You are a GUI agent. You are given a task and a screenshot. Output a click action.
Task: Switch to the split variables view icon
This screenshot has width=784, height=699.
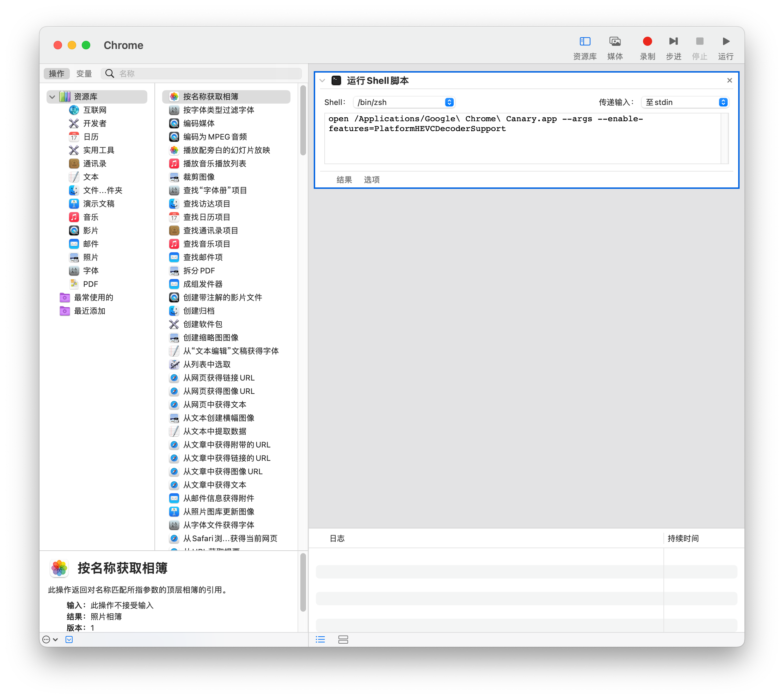click(343, 640)
